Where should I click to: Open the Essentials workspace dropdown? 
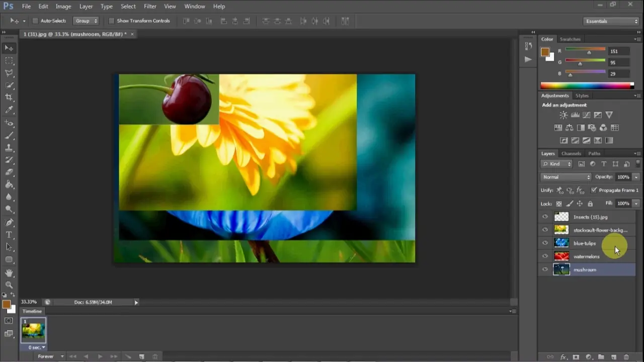tap(611, 21)
